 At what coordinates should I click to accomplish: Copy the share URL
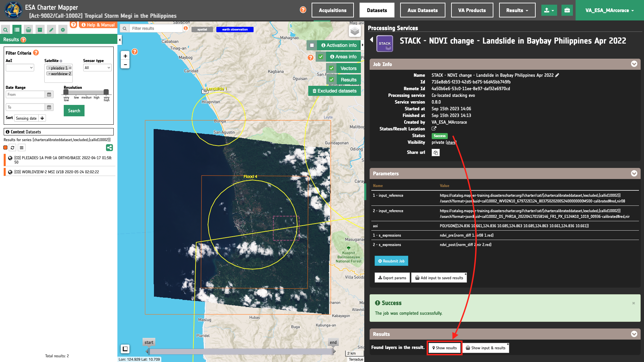tap(435, 153)
